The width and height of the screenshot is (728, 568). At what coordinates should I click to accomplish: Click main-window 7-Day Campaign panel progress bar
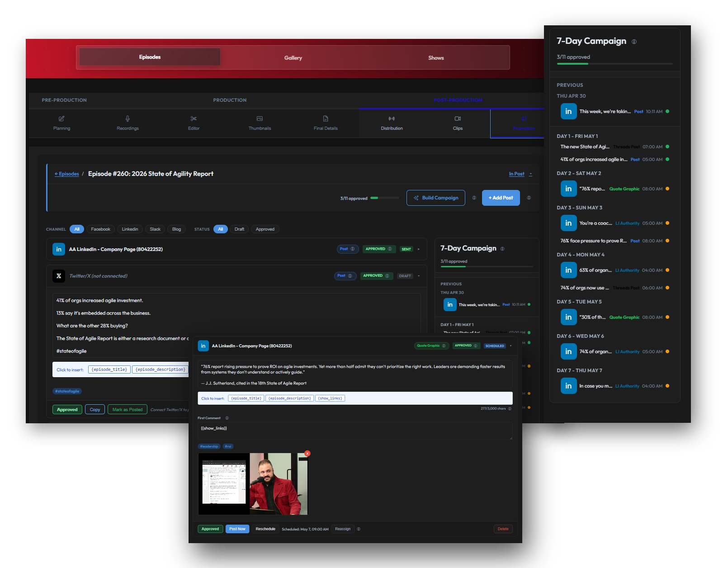point(487,266)
